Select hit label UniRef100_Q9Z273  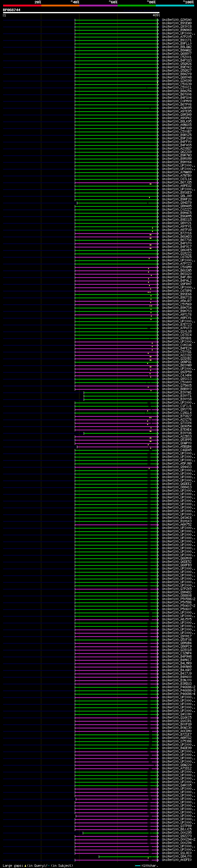point(176,836)
